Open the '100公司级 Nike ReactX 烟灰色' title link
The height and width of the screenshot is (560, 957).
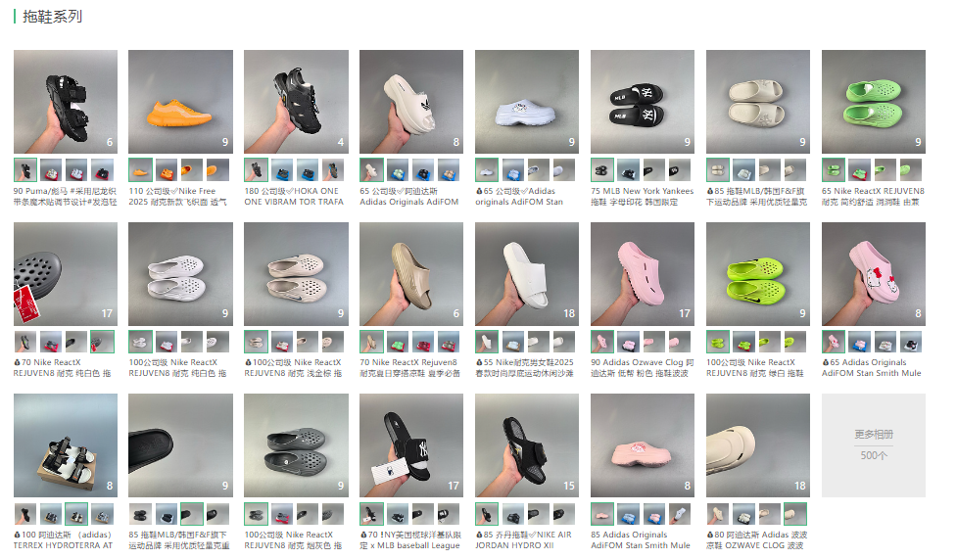[x=293, y=539]
